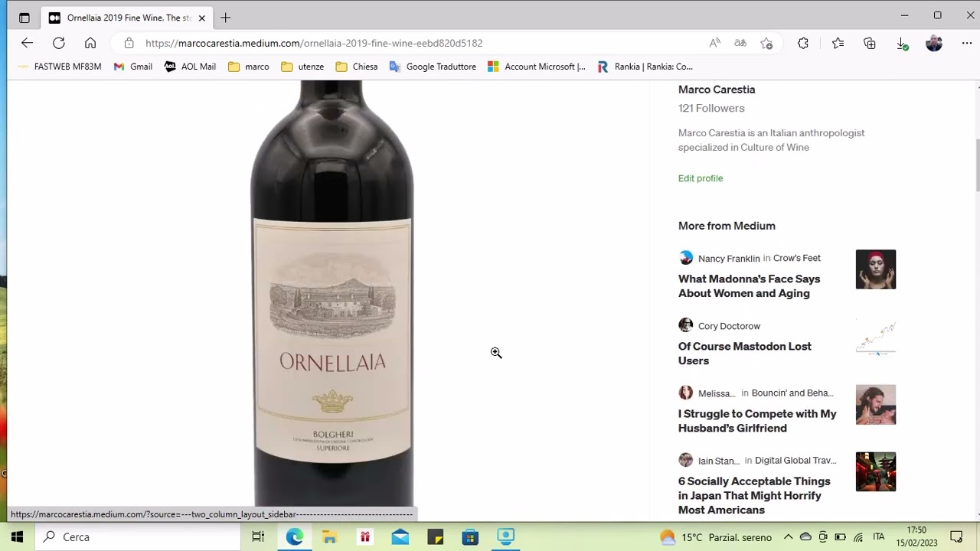Show the Downloads panel
The height and width of the screenshot is (551, 980).
click(902, 43)
